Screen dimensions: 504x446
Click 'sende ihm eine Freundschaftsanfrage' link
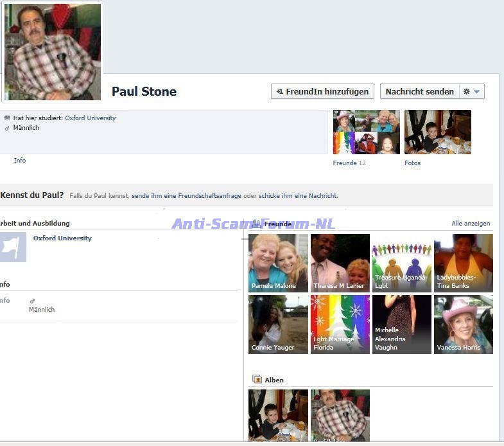pos(186,196)
